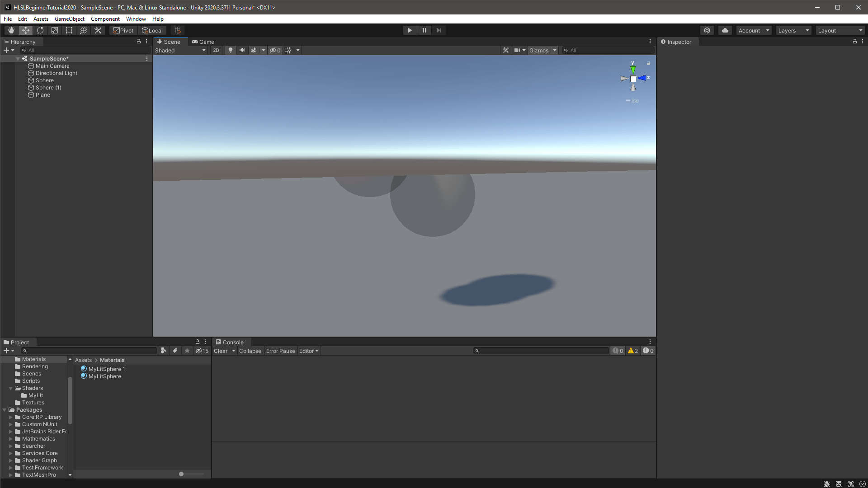This screenshot has width=868, height=488.
Task: Open the Gizmos dropdown arrow
Action: coord(555,50)
